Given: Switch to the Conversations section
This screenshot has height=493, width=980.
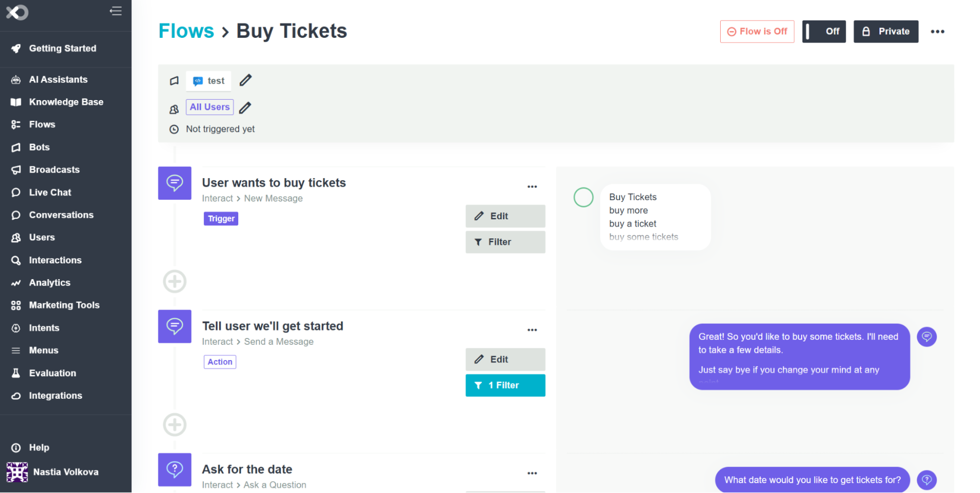Looking at the screenshot, I should (61, 215).
